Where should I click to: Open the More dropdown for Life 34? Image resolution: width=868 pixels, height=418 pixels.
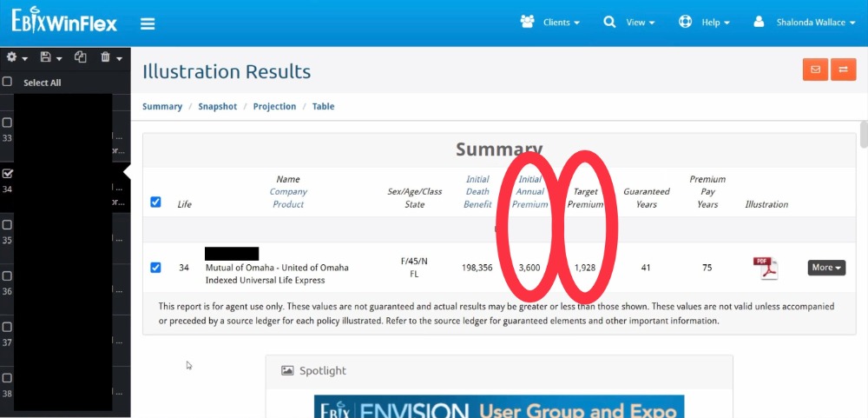826,268
